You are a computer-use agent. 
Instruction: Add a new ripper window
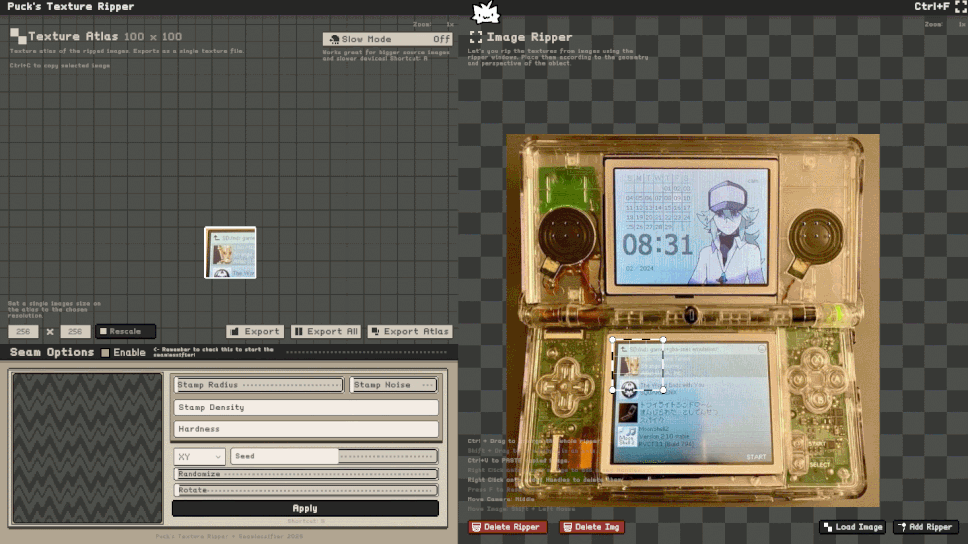tap(925, 527)
